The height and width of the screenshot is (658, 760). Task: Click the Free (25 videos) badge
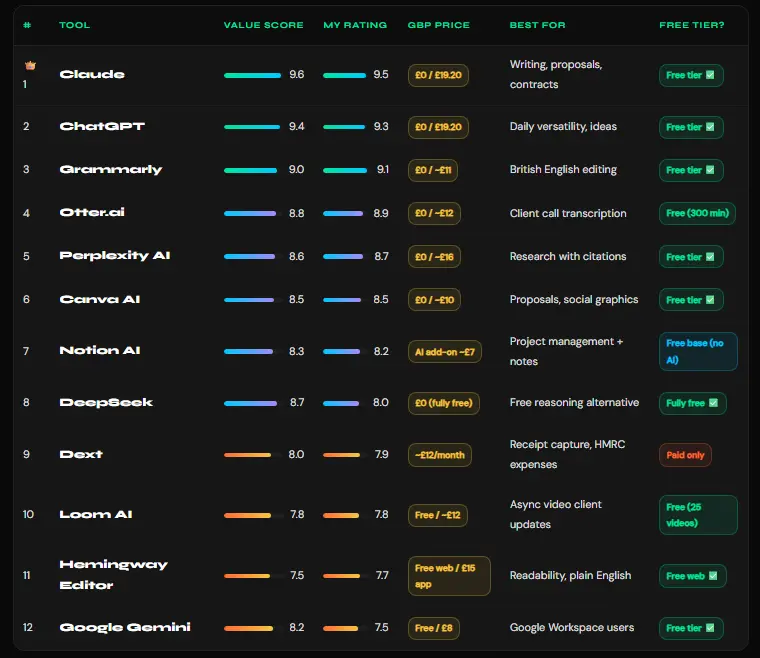[698, 515]
